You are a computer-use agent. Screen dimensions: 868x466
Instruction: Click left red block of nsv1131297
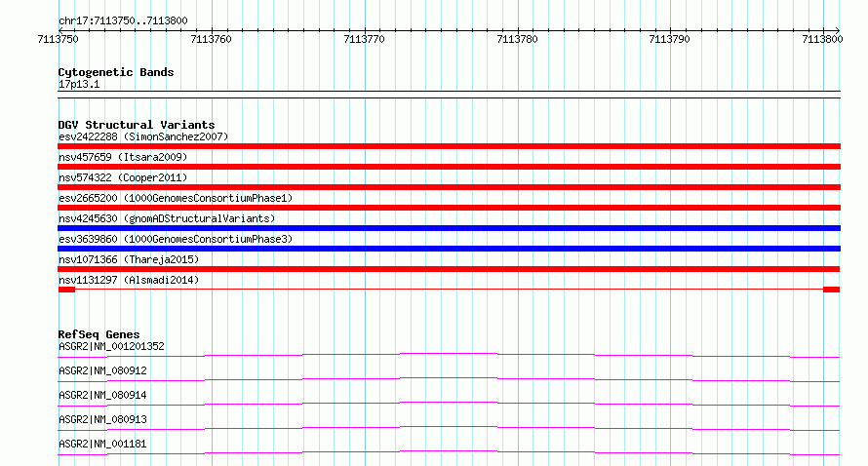pos(66,290)
